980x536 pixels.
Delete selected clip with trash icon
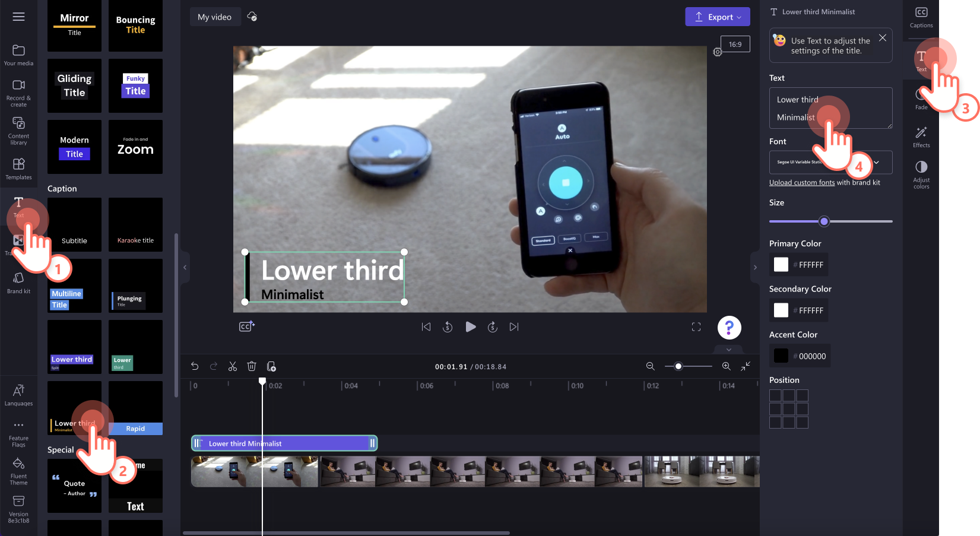click(252, 366)
